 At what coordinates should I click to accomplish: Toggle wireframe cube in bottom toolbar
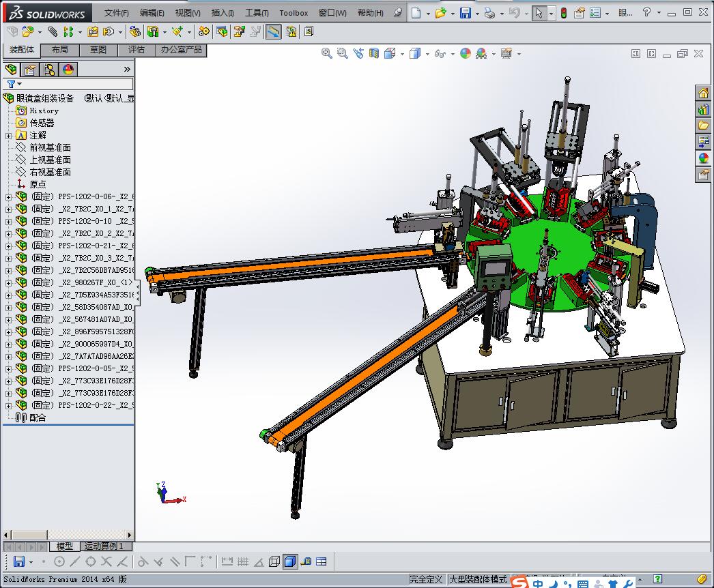click(x=274, y=561)
